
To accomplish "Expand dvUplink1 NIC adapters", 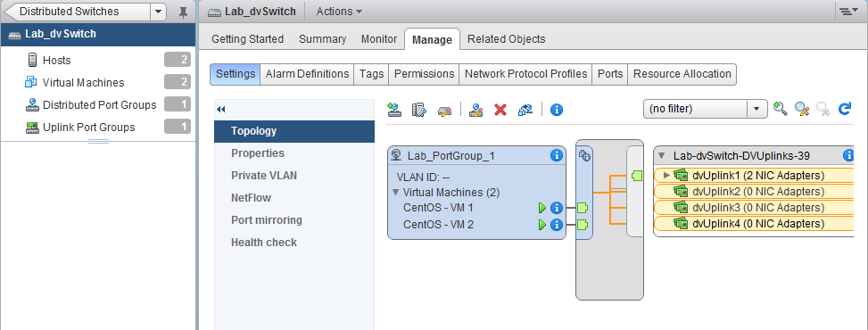I will 666,176.
